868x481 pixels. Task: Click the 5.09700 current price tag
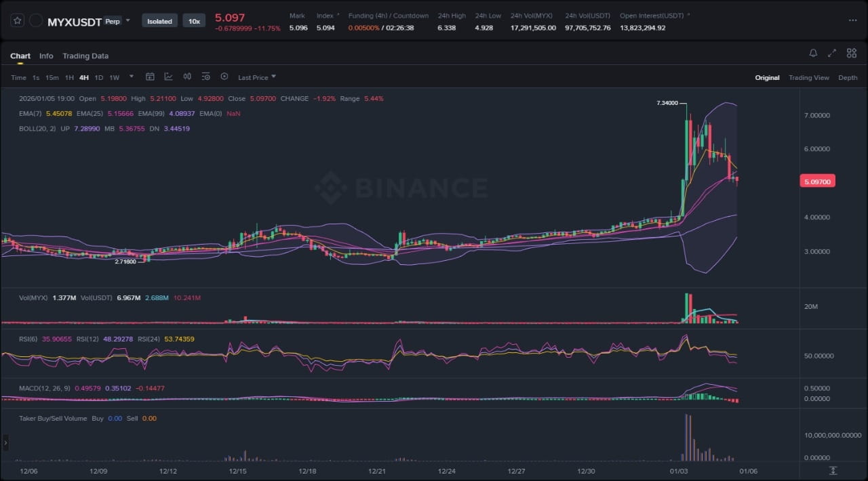[x=817, y=181]
